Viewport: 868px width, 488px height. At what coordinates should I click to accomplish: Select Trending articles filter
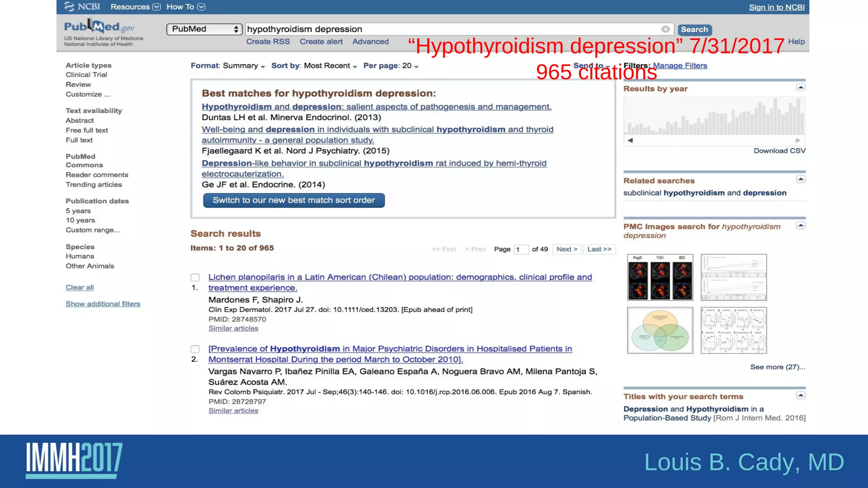click(x=94, y=184)
